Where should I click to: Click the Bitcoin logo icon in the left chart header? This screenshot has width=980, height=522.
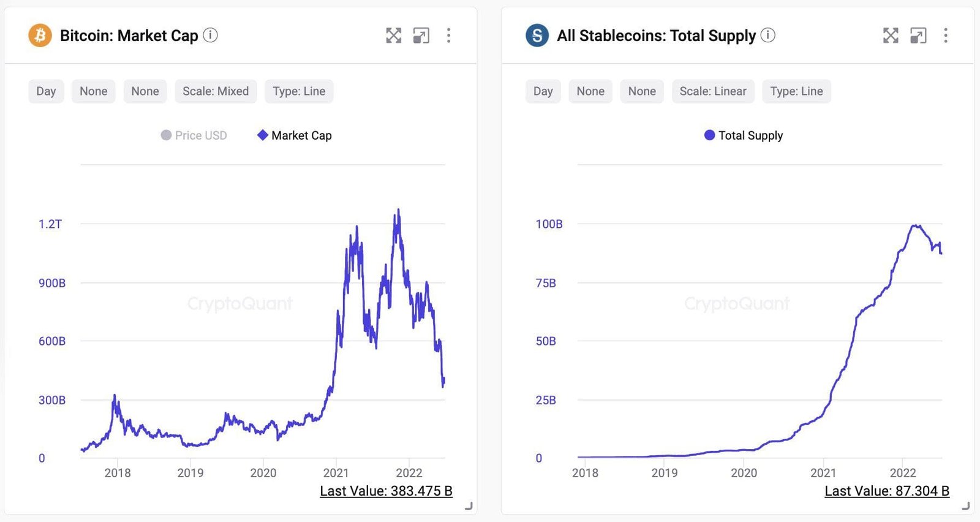pyautogui.click(x=39, y=36)
